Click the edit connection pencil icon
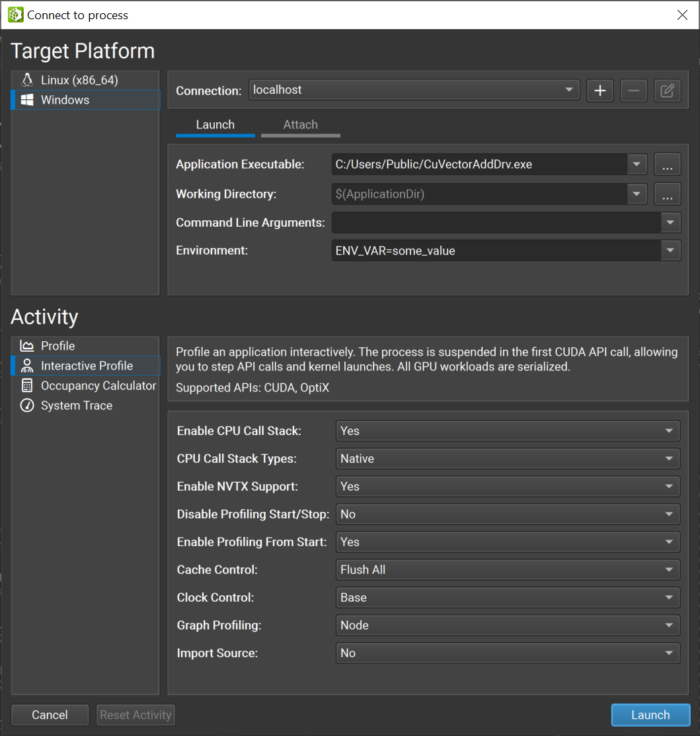 pos(667,91)
